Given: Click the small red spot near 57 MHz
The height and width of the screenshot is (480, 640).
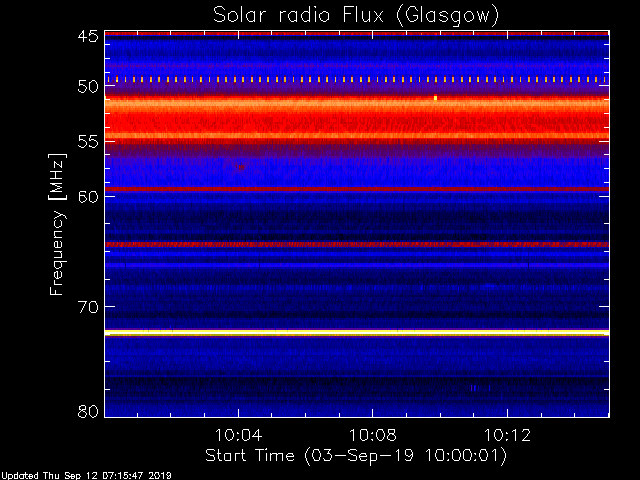Looking at the screenshot, I should (241, 167).
